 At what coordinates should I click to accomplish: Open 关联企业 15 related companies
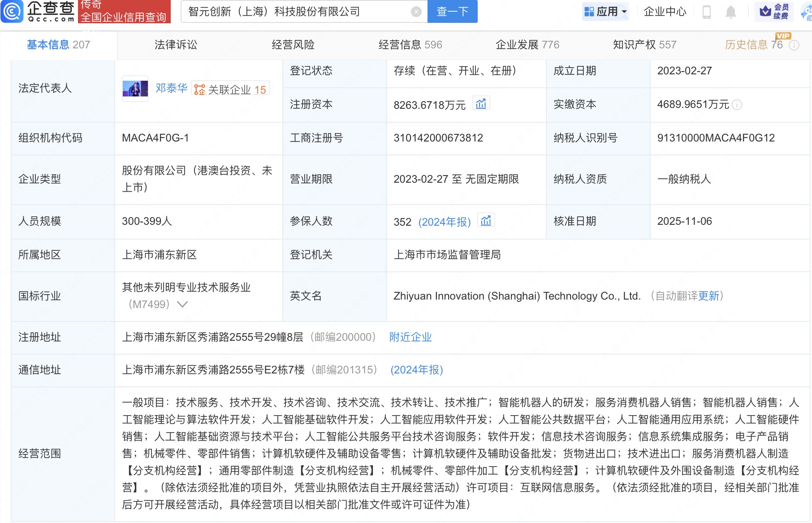point(231,90)
